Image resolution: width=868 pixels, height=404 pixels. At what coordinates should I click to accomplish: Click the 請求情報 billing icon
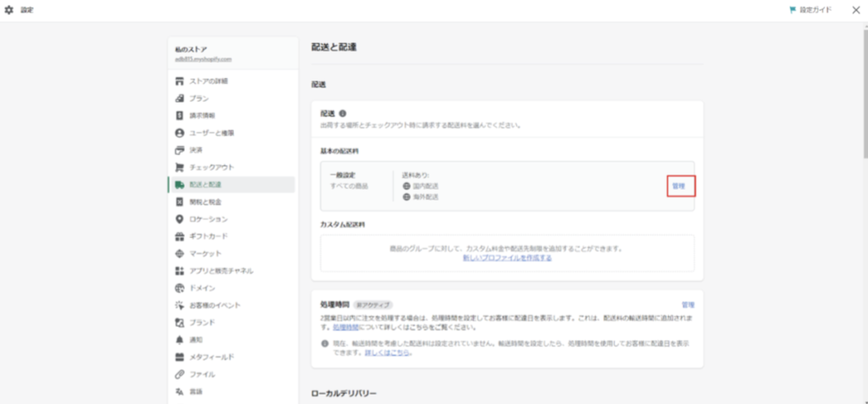click(x=179, y=115)
